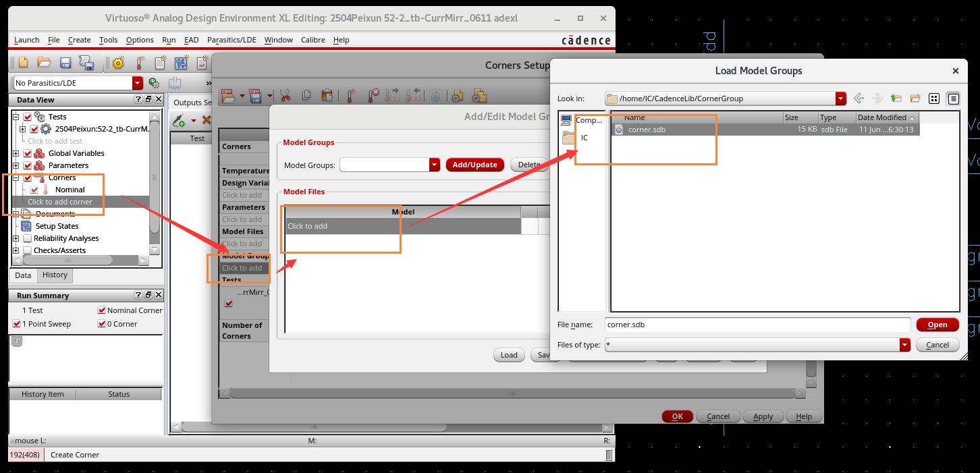
Task: Click the last stacked-documents gear icon in Corners Setup
Action: [480, 96]
